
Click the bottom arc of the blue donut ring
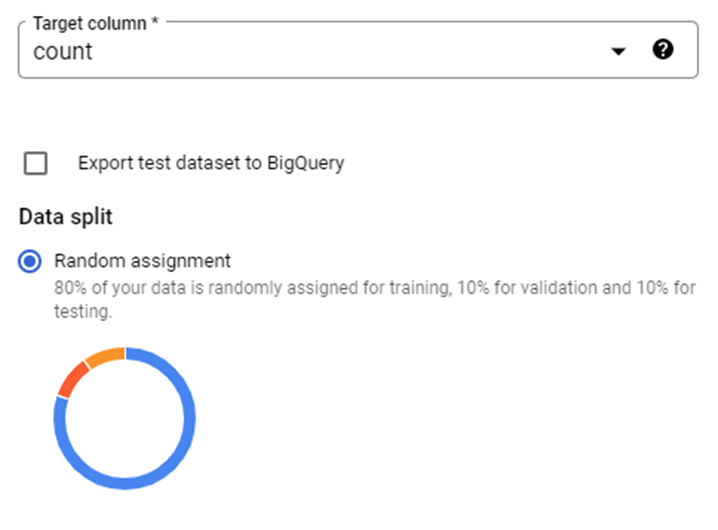click(125, 483)
